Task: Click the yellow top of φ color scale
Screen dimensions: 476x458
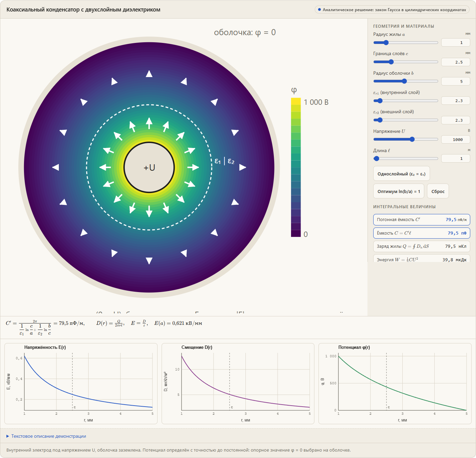Action: 296,101
